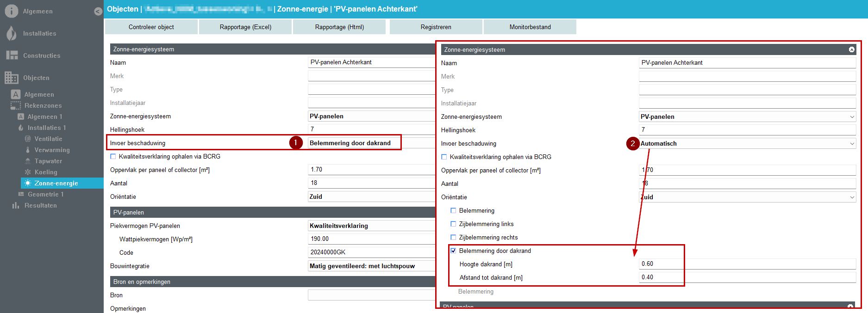Click the Resultaten bar chart icon

(x=16, y=205)
